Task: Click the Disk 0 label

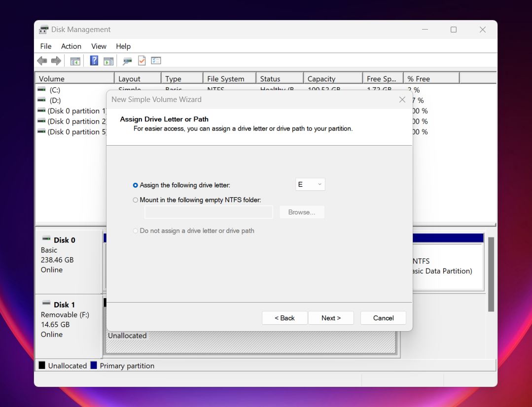Action: click(65, 240)
